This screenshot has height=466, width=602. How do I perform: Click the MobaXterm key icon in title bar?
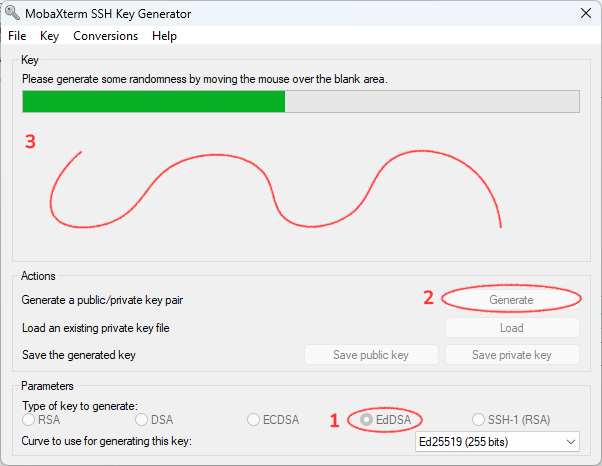point(13,13)
